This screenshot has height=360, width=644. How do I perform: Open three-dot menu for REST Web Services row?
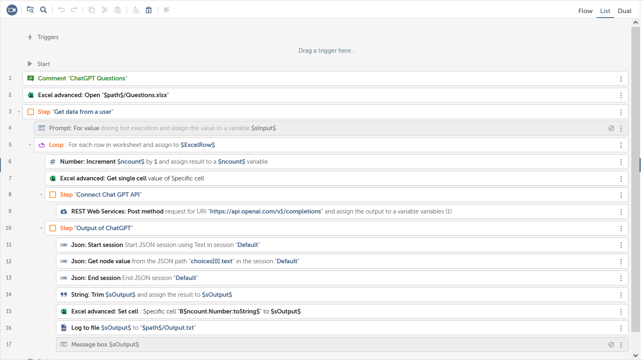pyautogui.click(x=621, y=211)
